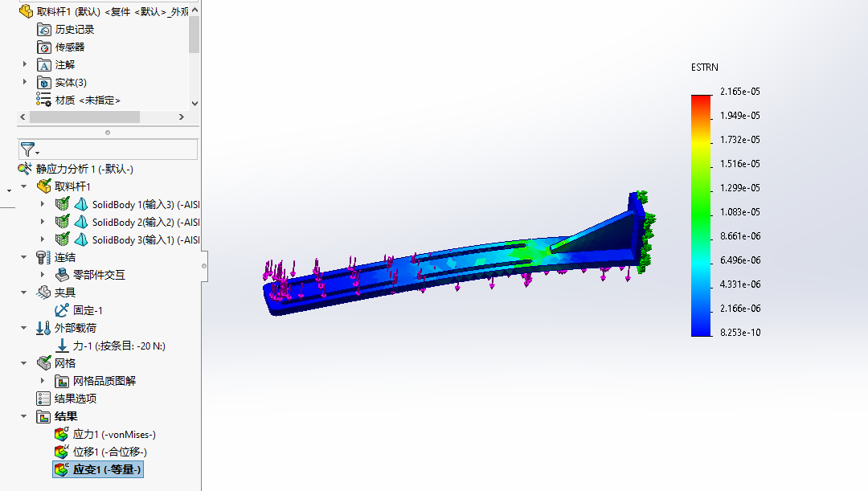Click the material icon for SolidBody 2
Screen dimensions: 868x491
click(81, 222)
